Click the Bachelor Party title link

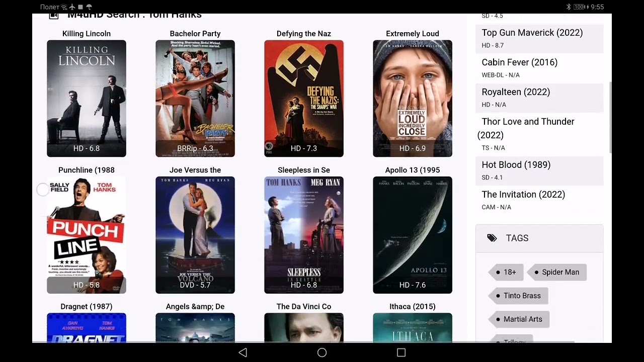coord(195,34)
